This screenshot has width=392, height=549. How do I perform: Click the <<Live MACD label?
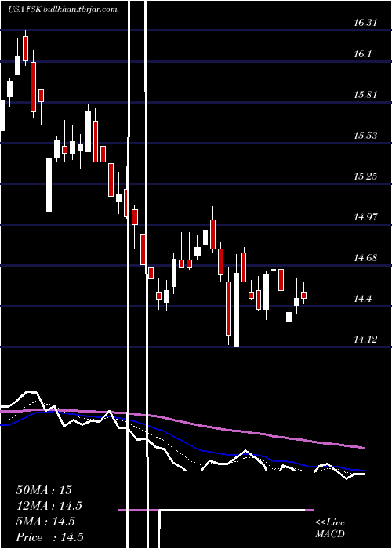point(330,529)
